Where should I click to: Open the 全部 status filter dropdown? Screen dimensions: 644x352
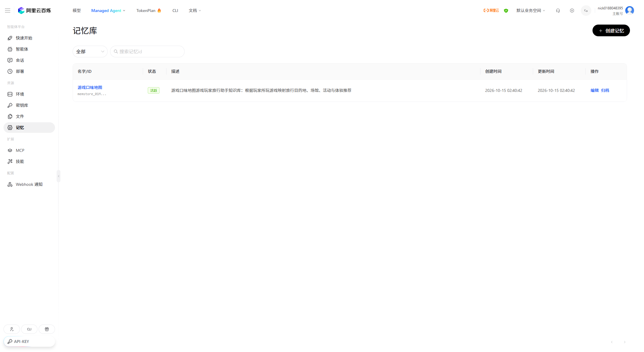90,51
